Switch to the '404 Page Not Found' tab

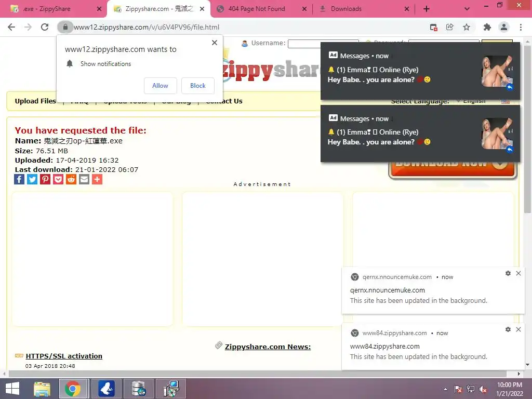257,9
